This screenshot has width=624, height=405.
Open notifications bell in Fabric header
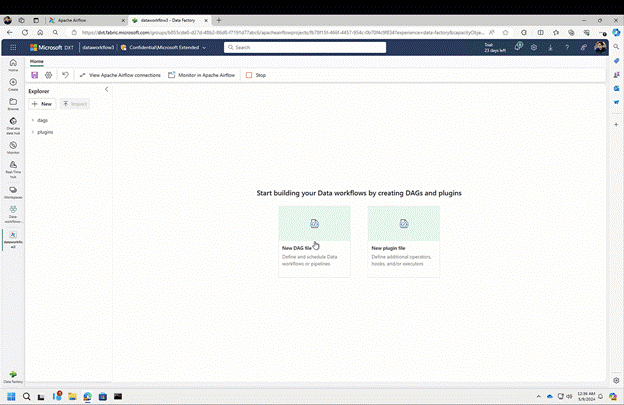(518, 47)
